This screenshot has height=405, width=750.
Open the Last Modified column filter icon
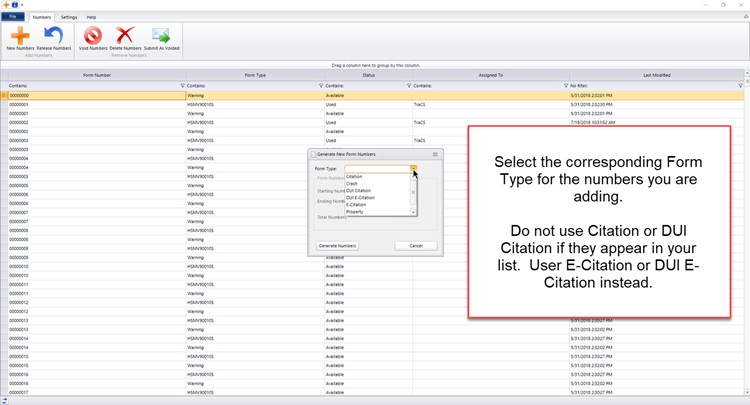click(x=740, y=86)
